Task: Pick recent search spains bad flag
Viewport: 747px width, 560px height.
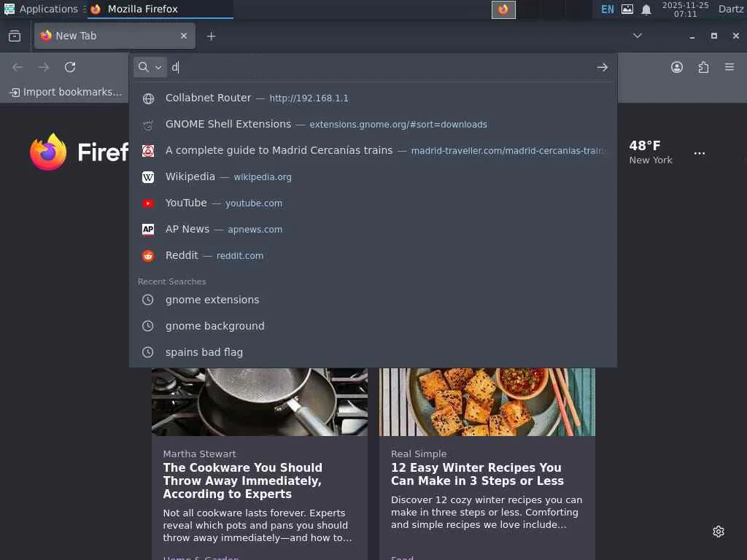Action: (x=373, y=352)
